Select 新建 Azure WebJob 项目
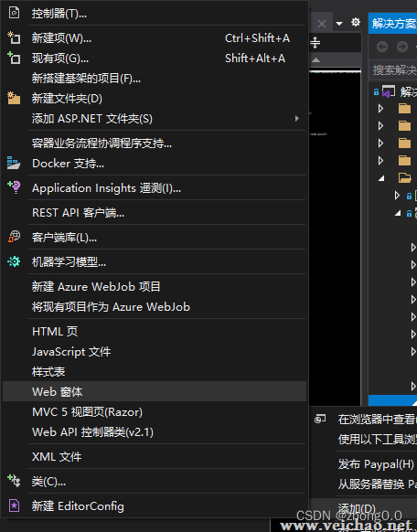 [x=155, y=287]
